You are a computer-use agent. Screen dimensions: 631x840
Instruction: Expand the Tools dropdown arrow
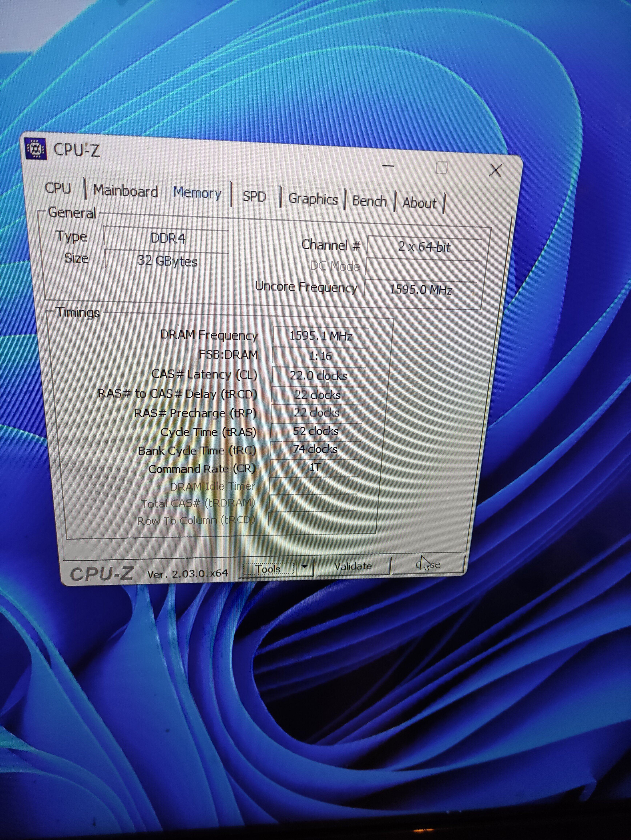click(x=305, y=567)
